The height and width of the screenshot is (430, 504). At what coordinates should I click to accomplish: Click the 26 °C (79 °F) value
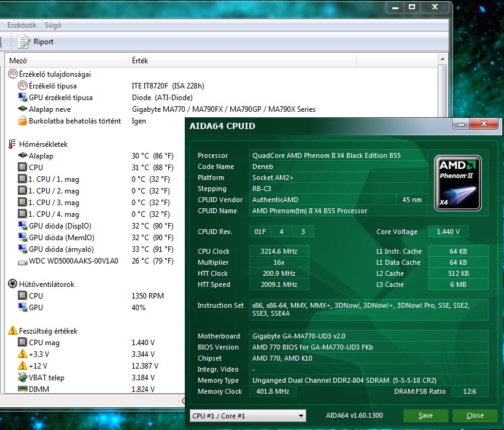point(152,261)
